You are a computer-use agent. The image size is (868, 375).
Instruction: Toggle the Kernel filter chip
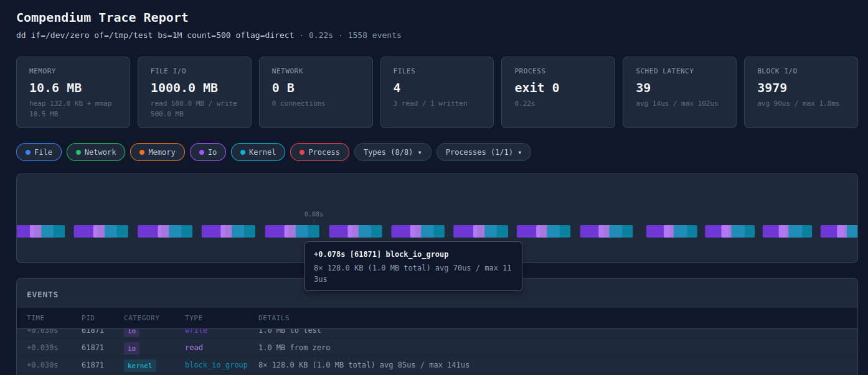(258, 152)
